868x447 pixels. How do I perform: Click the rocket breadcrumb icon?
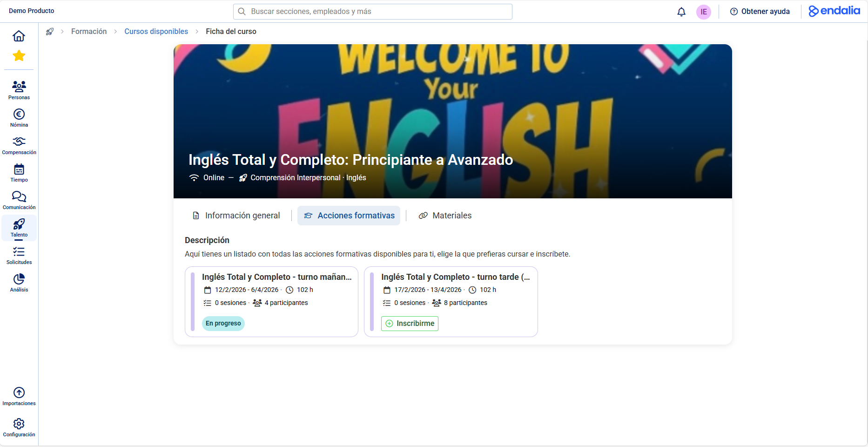click(x=50, y=31)
